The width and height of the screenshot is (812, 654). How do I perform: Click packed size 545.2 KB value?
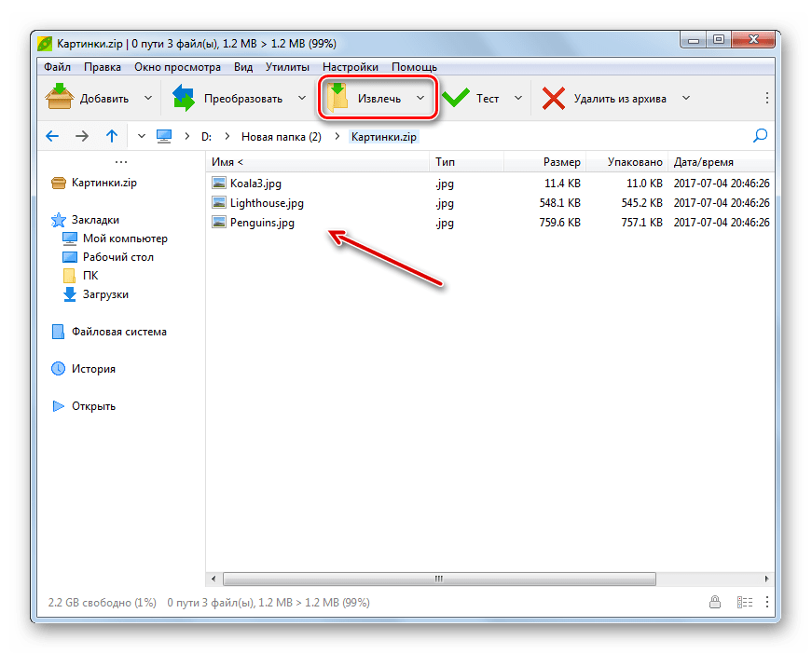pos(641,203)
